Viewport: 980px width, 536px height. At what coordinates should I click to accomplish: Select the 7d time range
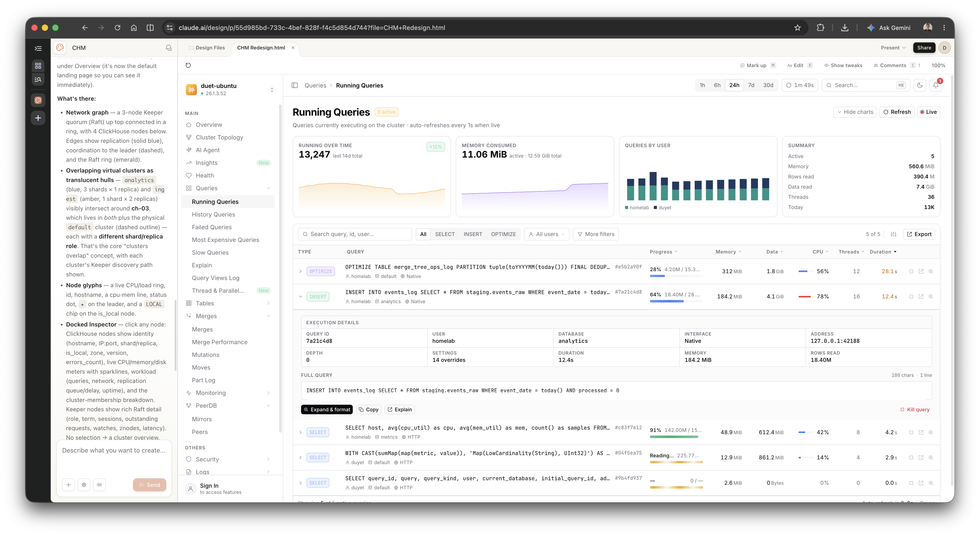pos(751,85)
